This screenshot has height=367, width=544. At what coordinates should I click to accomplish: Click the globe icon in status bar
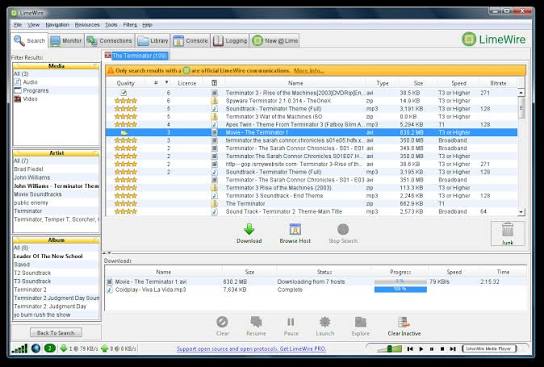[36, 348]
